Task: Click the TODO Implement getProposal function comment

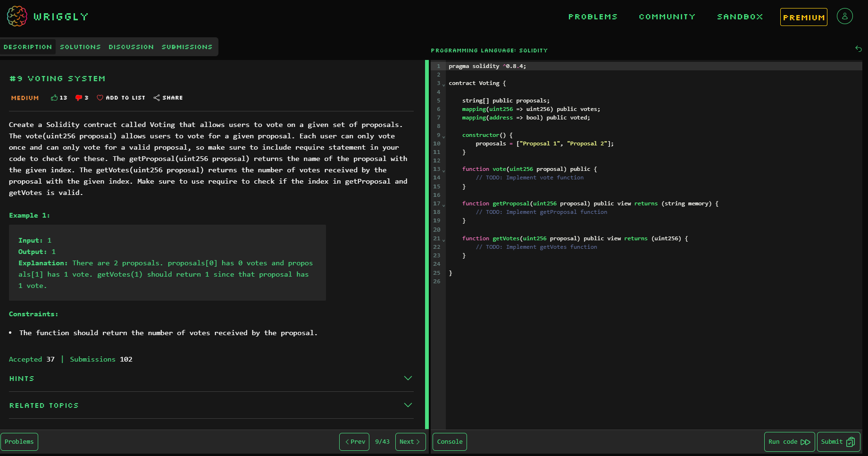Action: pos(542,212)
